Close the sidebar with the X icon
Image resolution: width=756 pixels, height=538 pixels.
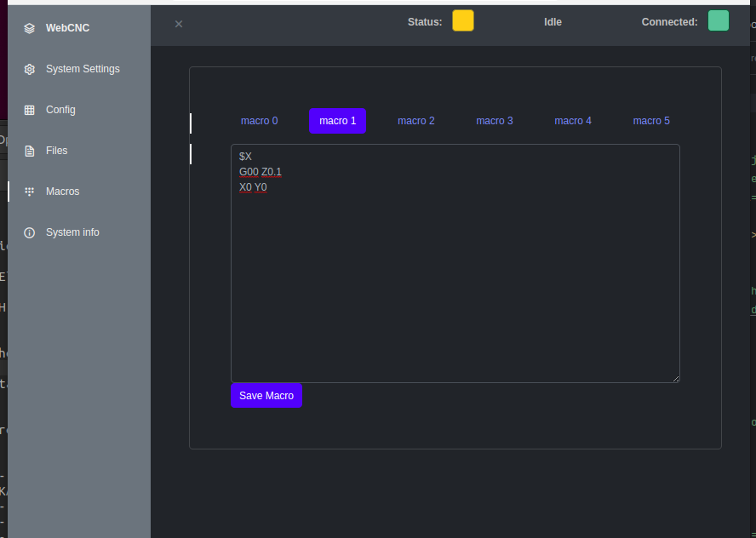[x=179, y=24]
